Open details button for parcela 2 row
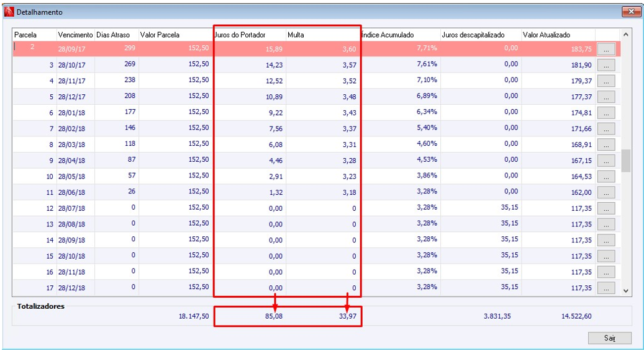This screenshot has height=351, width=644. tap(606, 49)
